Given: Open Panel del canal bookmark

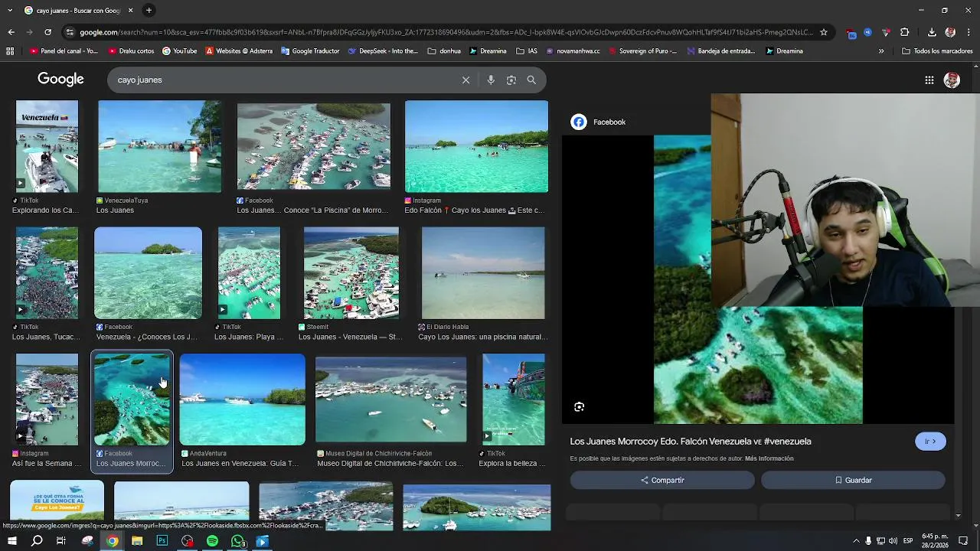Looking at the screenshot, I should (64, 51).
